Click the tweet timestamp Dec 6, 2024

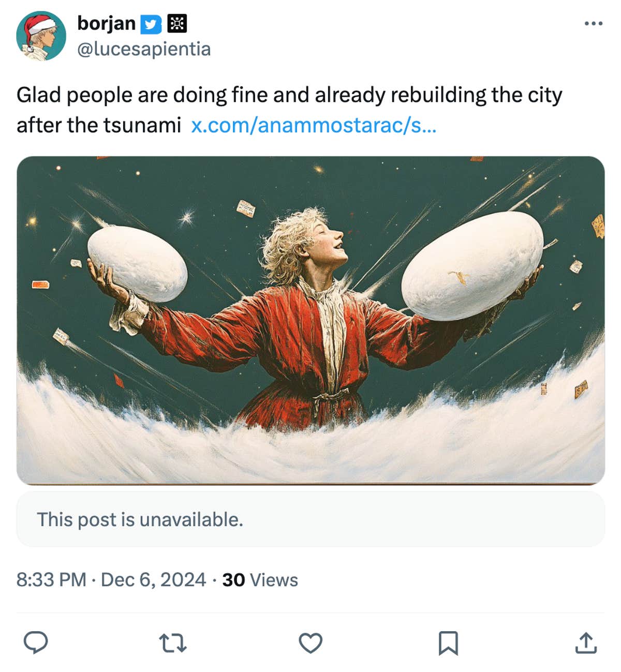(x=153, y=580)
